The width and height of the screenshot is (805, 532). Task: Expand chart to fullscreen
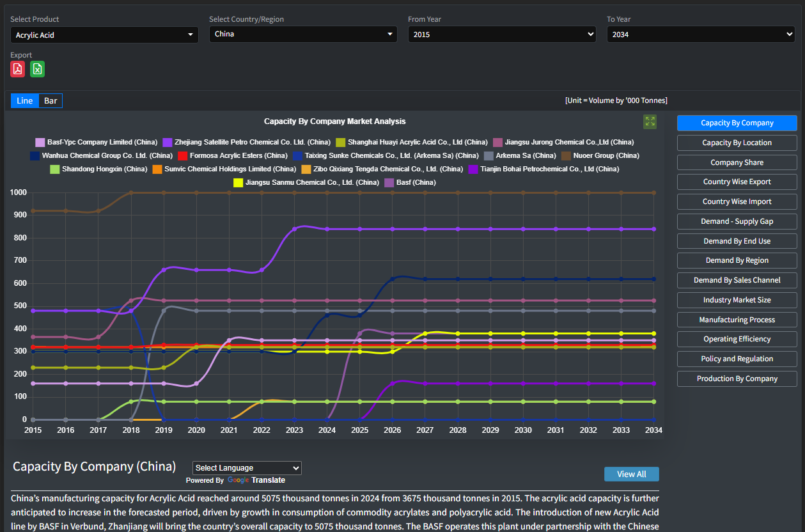click(650, 122)
